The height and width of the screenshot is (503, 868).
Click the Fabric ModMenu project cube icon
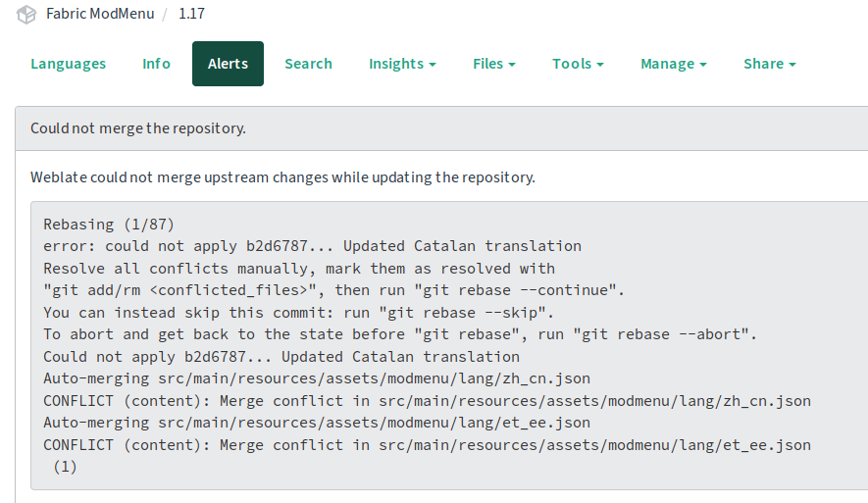click(x=26, y=15)
